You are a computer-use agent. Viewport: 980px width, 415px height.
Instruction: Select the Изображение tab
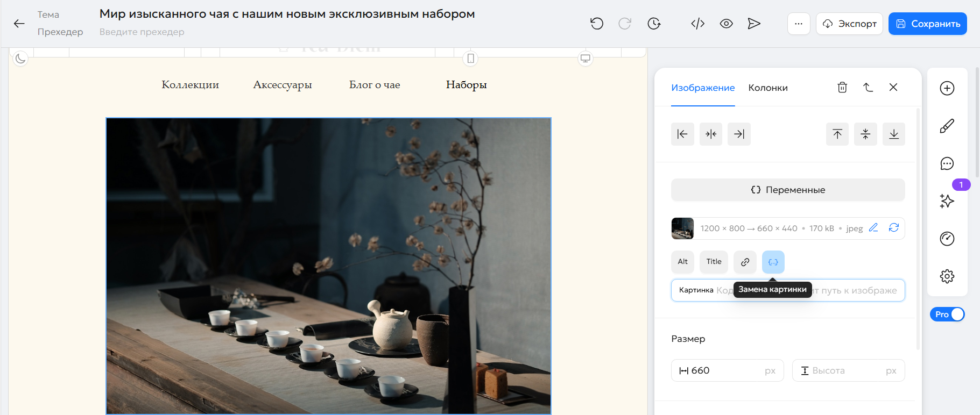(703, 88)
